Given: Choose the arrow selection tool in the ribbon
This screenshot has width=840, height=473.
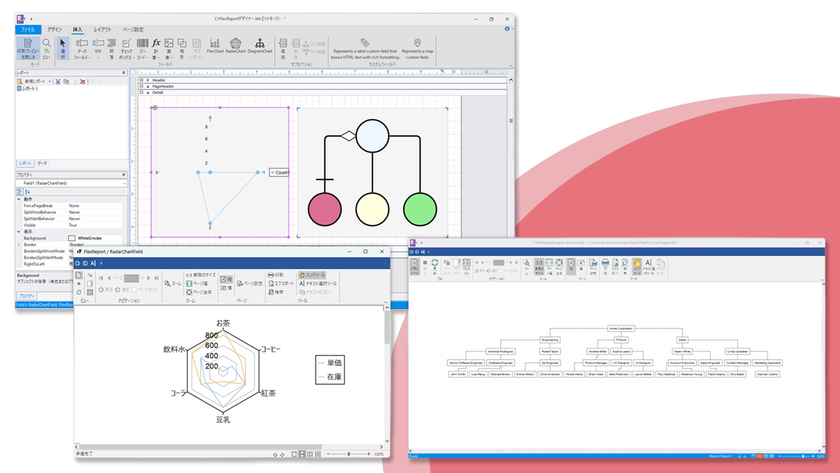Looking at the screenshot, I should coord(63,49).
